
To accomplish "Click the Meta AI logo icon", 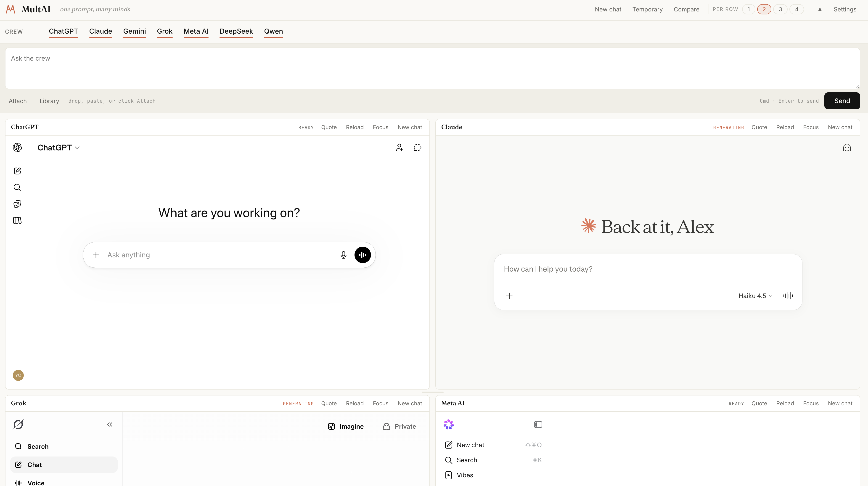I will (448, 424).
